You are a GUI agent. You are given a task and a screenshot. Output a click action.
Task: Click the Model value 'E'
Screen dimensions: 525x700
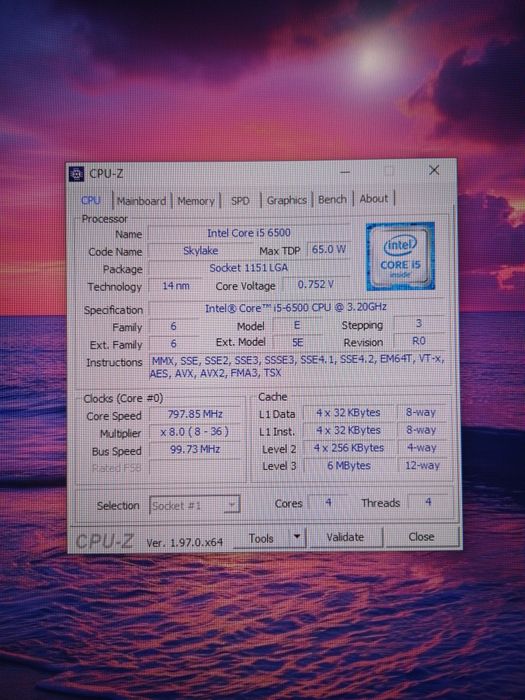297,325
